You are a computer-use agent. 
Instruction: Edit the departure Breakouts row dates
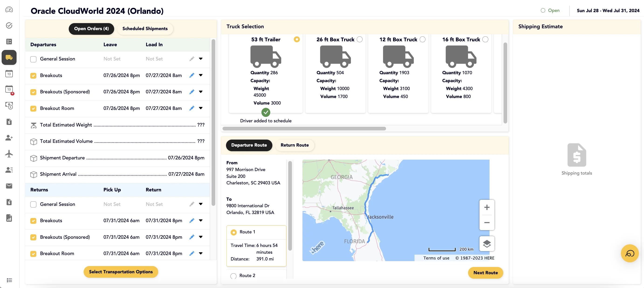(192, 75)
